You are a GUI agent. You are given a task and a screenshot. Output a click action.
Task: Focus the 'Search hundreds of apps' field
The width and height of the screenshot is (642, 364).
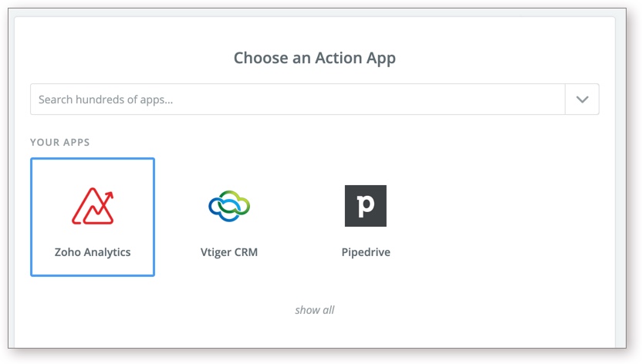[x=298, y=99]
